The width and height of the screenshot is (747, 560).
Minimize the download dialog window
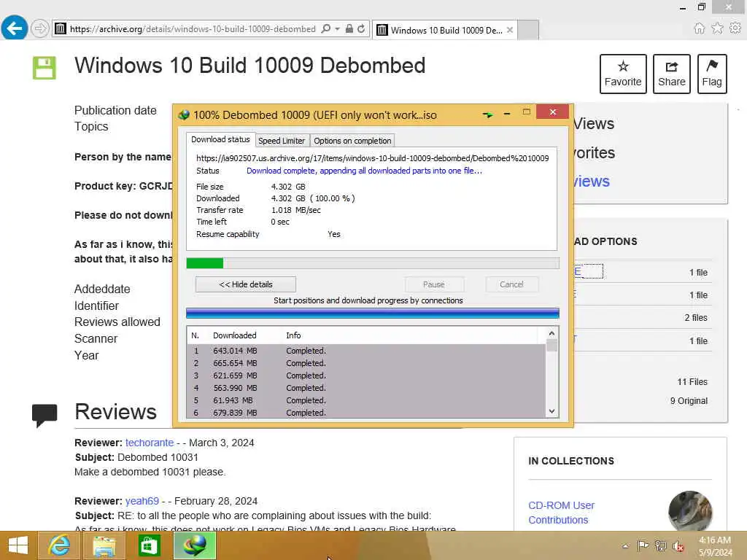(507, 113)
